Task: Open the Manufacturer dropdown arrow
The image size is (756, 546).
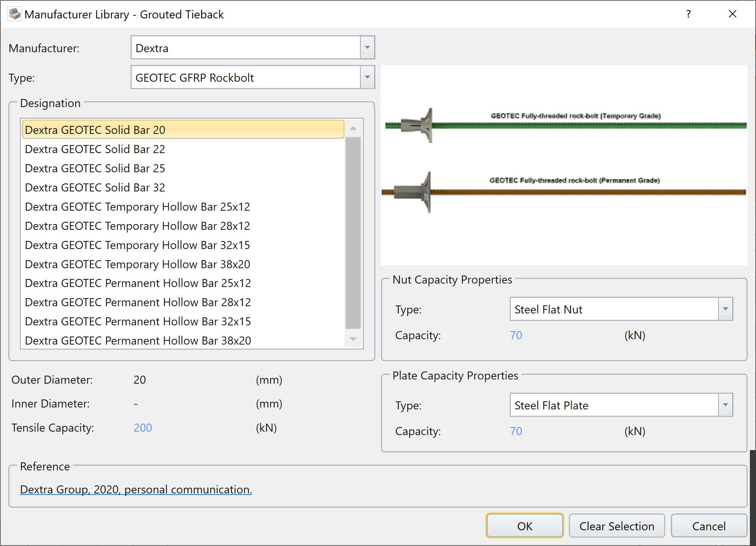Action: coord(367,48)
